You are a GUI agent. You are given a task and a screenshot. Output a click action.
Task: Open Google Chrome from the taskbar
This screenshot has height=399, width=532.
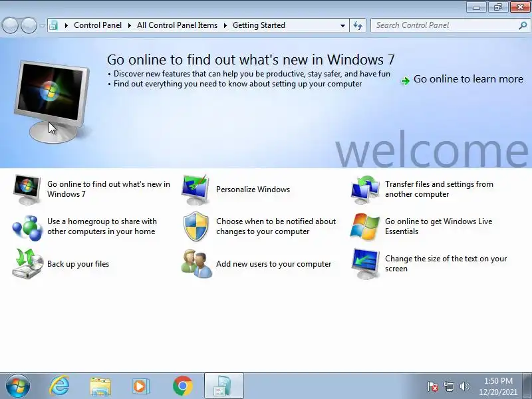click(x=183, y=386)
